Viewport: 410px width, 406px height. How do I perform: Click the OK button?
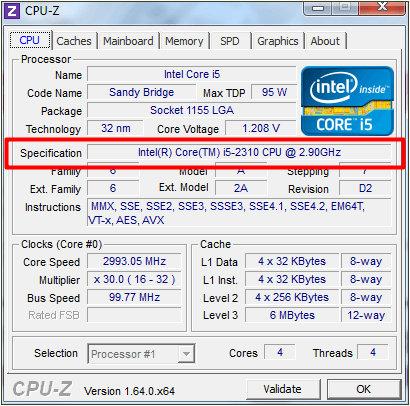[x=363, y=389]
